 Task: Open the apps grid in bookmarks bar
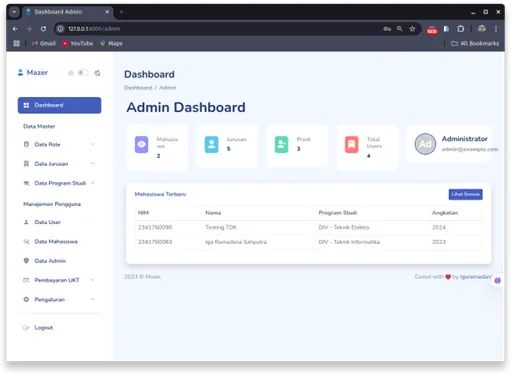tap(16, 43)
